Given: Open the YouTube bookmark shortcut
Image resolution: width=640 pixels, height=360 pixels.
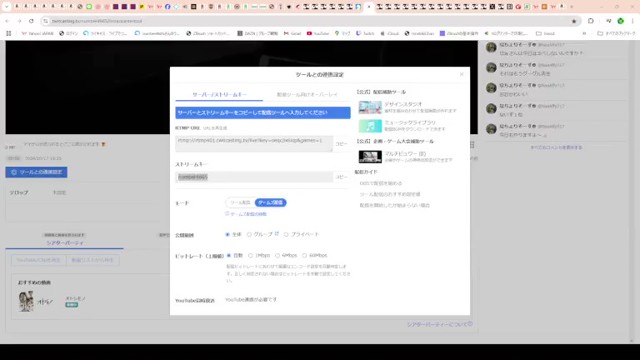Looking at the screenshot, I should coord(318,33).
